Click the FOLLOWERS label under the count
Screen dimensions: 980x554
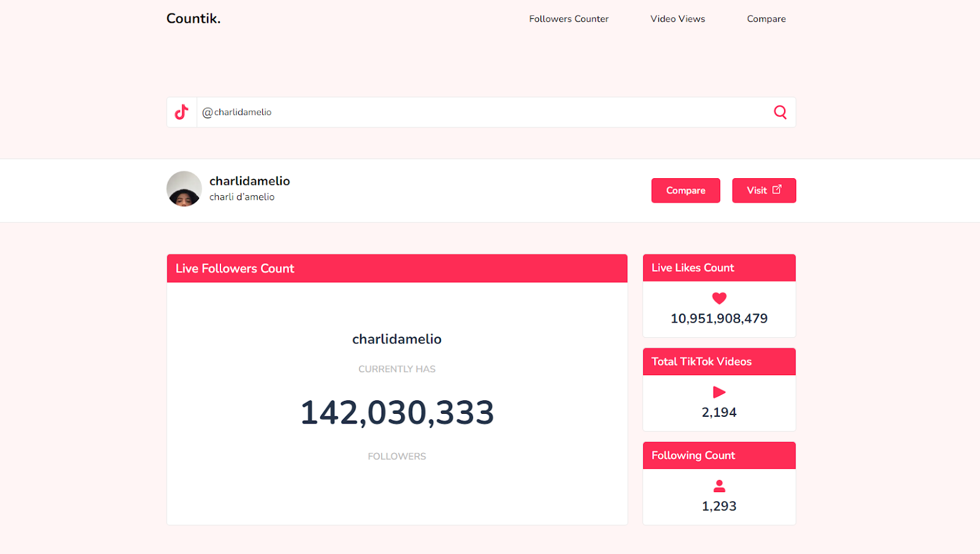(x=397, y=457)
